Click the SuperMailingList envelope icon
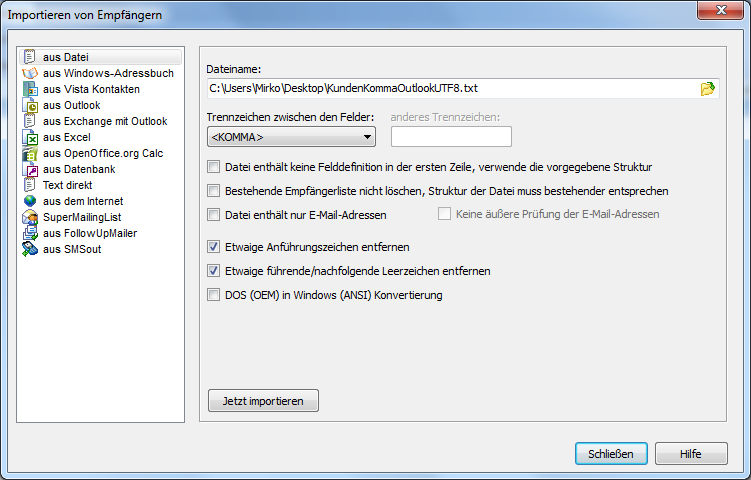Screen dimensions: 751x480 click(x=30, y=217)
